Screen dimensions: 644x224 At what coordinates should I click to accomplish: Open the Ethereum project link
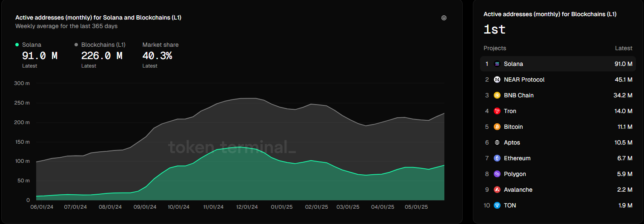coord(517,158)
